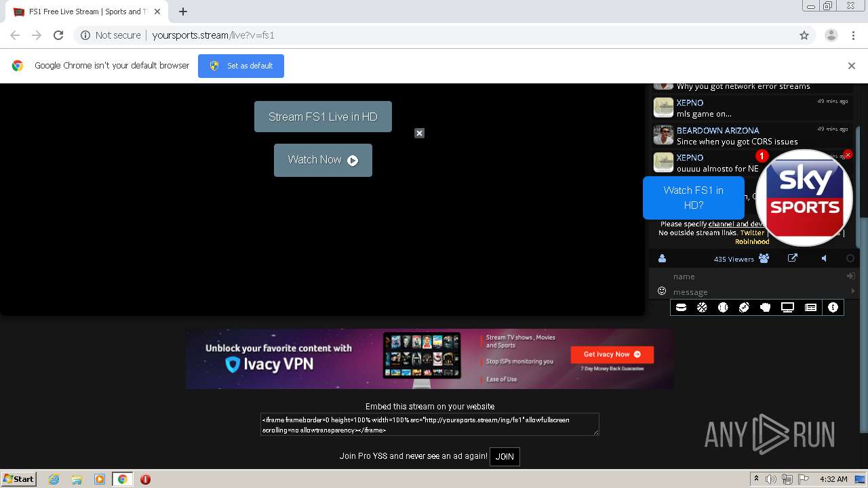Close the default browser notification bar

851,66
